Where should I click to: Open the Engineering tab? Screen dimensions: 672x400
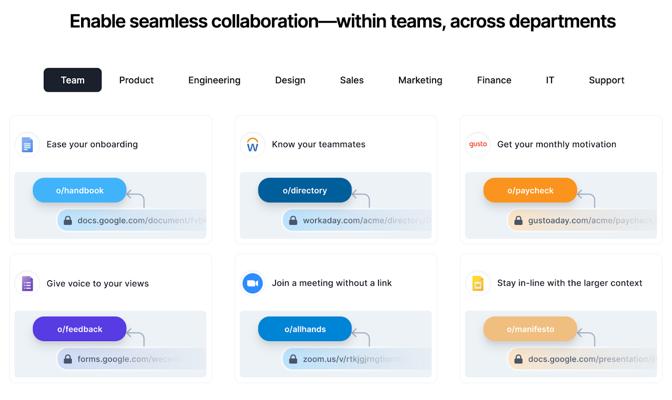pyautogui.click(x=214, y=80)
